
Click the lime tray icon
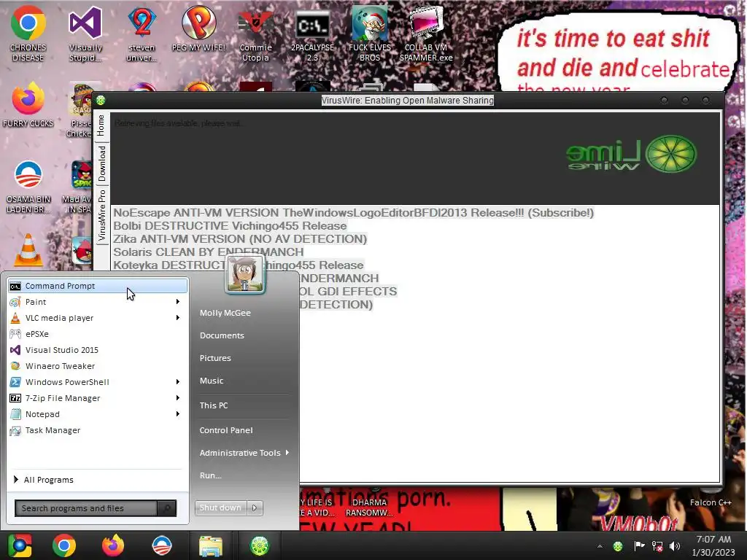(x=618, y=546)
